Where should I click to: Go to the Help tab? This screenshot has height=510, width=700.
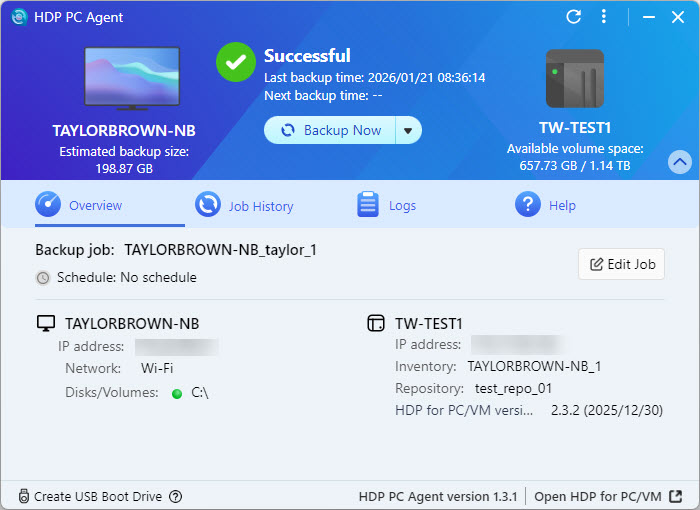(x=546, y=206)
